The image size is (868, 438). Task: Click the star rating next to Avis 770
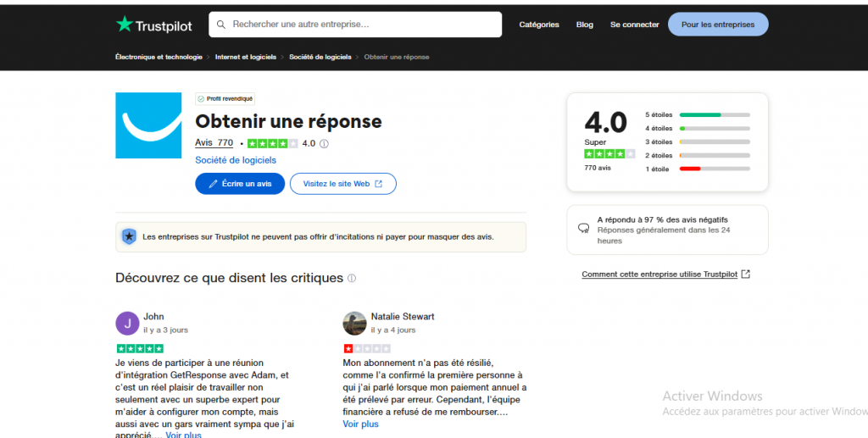[272, 144]
